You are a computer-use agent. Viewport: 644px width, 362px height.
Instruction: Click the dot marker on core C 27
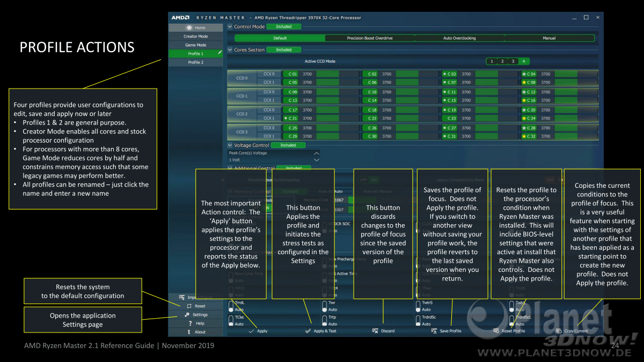click(x=445, y=128)
